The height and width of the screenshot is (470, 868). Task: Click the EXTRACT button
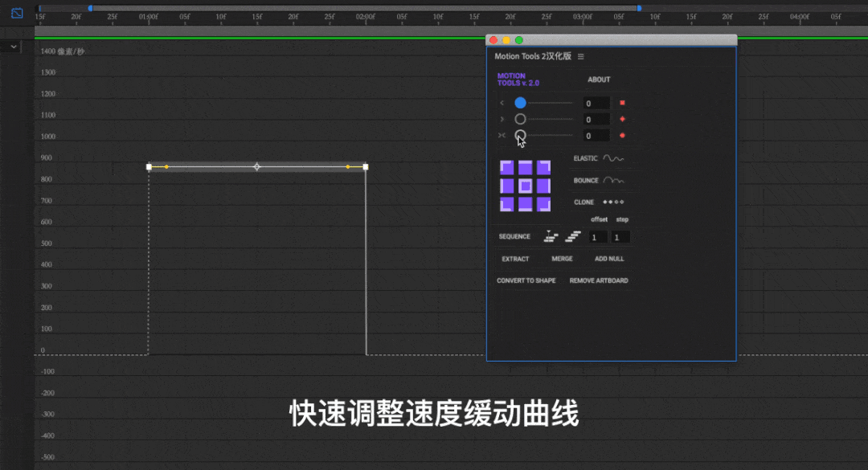pos(515,259)
